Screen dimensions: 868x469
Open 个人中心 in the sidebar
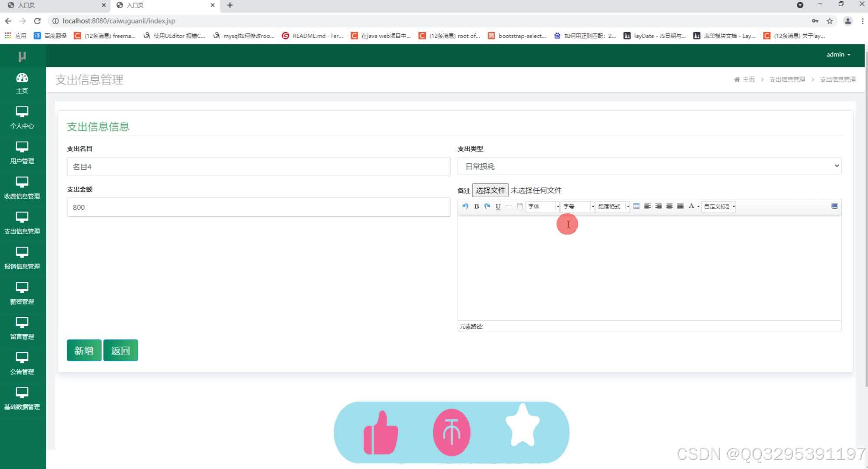[22, 118]
